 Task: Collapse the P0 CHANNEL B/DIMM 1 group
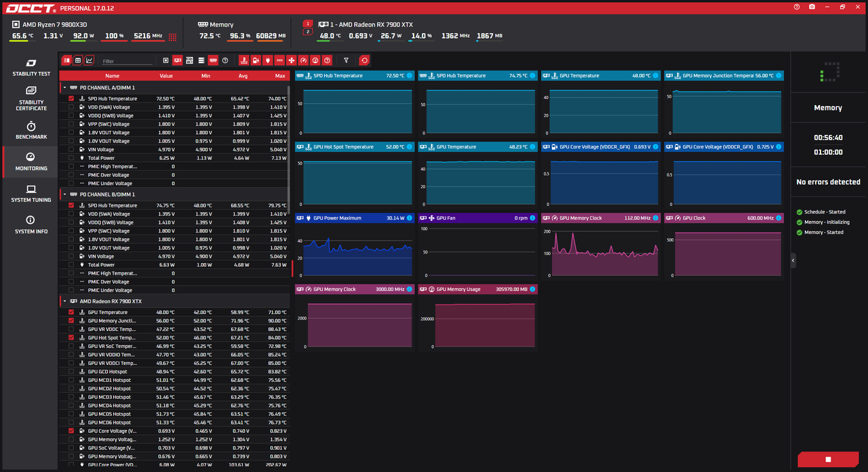64,195
